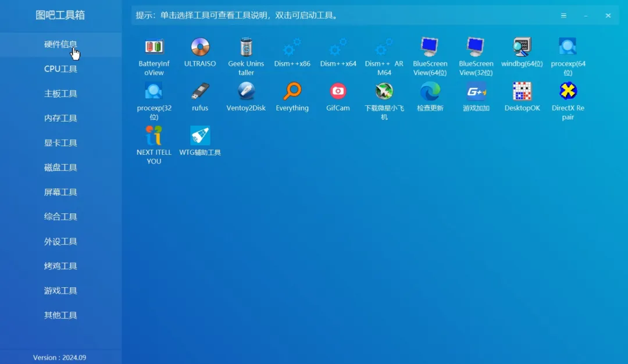Viewport: 628px width, 364px height.
Task: Open the CPU工具 category
Action: click(x=60, y=69)
